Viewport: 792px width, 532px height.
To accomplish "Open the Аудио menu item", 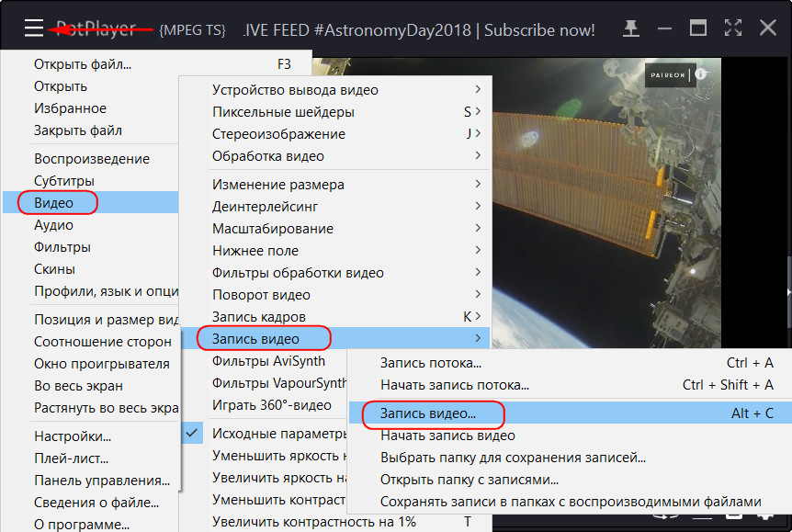I will pyautogui.click(x=53, y=225).
